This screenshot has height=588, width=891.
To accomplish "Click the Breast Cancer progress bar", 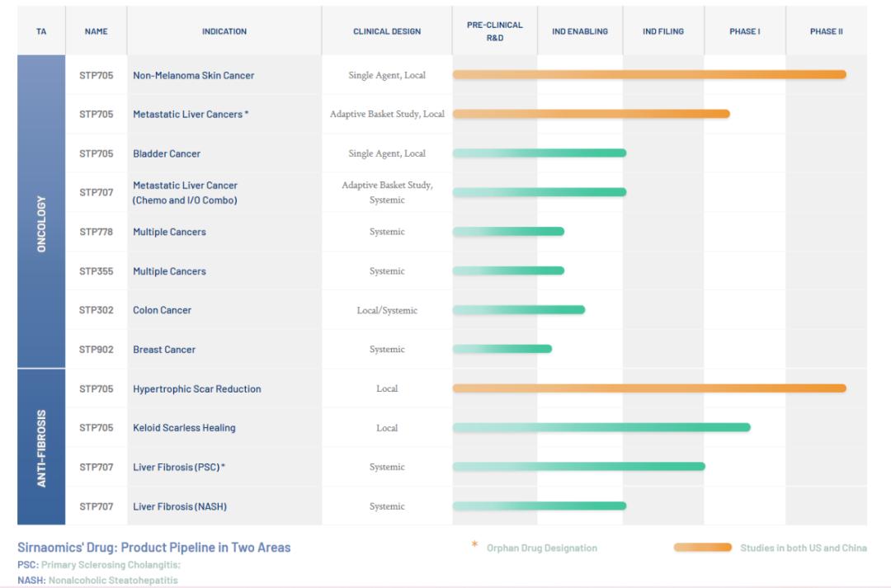I will 502,349.
